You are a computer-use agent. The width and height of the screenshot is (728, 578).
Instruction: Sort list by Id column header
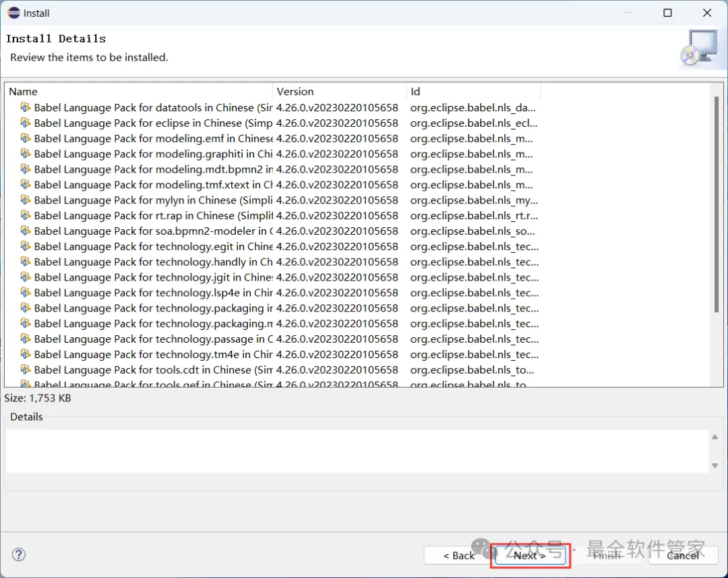point(474,92)
